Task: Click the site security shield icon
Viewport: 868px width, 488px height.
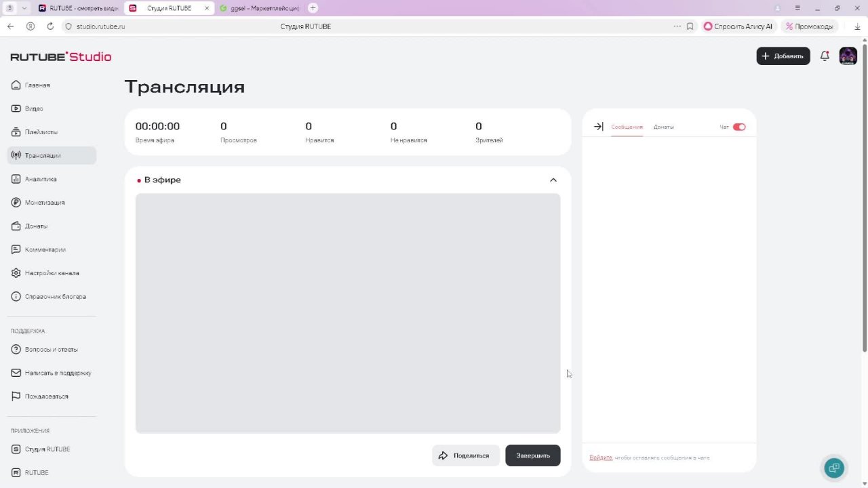Action: (x=68, y=26)
